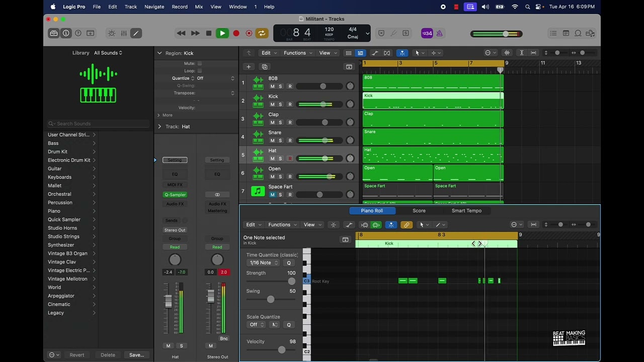The width and height of the screenshot is (644, 362).
Task: Click the Fast Forward transport button
Action: [195, 33]
